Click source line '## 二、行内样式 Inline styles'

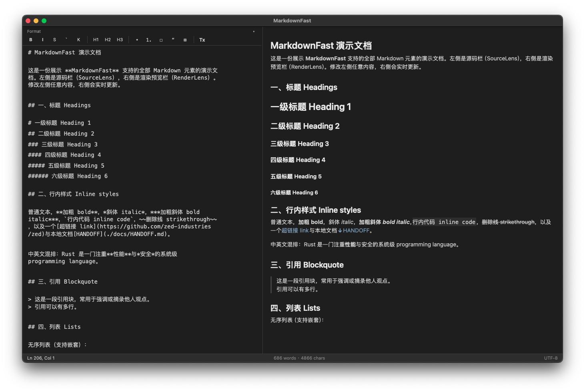[73, 194]
